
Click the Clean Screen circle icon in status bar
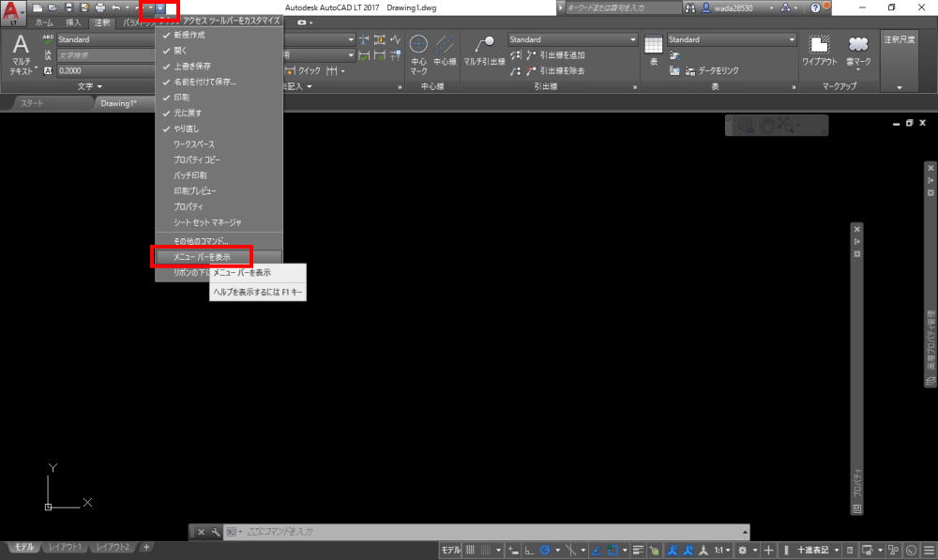coord(911,550)
